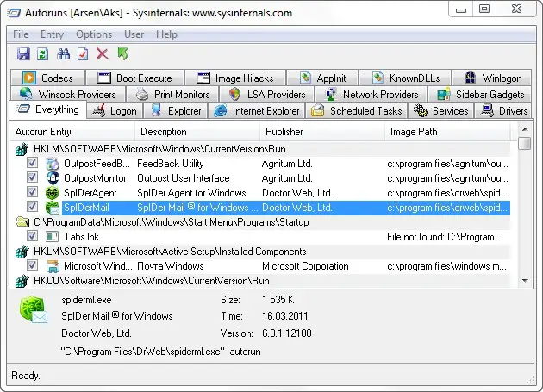Open the Drivers tab
Screen dimensions: 543x392
pyautogui.click(x=502, y=111)
